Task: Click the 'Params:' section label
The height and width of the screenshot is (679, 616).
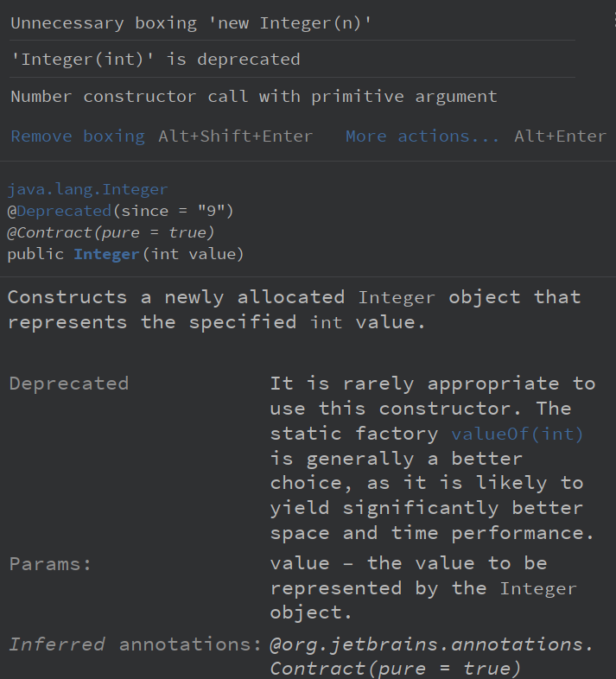Action: point(50,564)
